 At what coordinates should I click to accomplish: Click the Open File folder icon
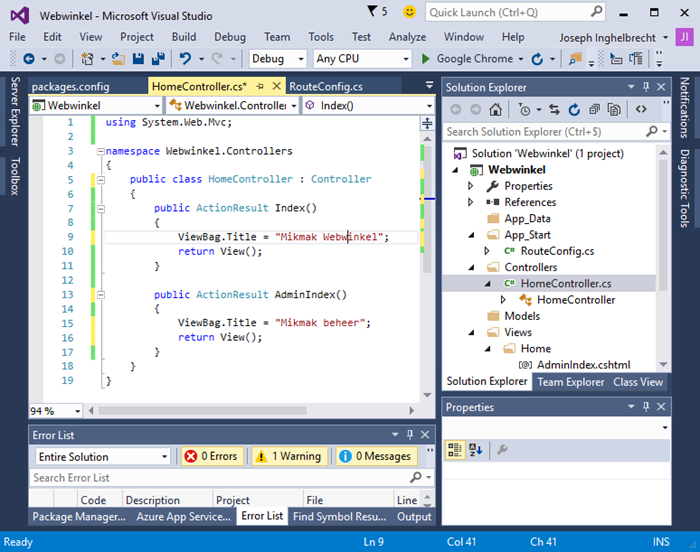(118, 59)
